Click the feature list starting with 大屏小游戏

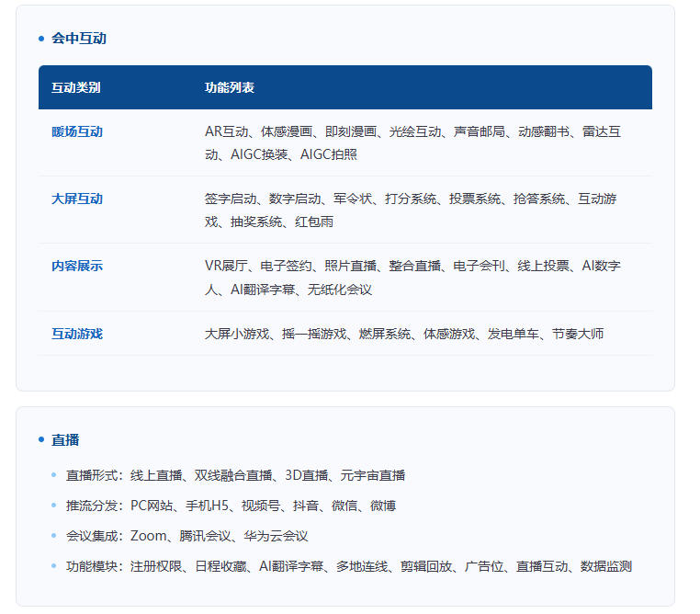click(x=404, y=334)
